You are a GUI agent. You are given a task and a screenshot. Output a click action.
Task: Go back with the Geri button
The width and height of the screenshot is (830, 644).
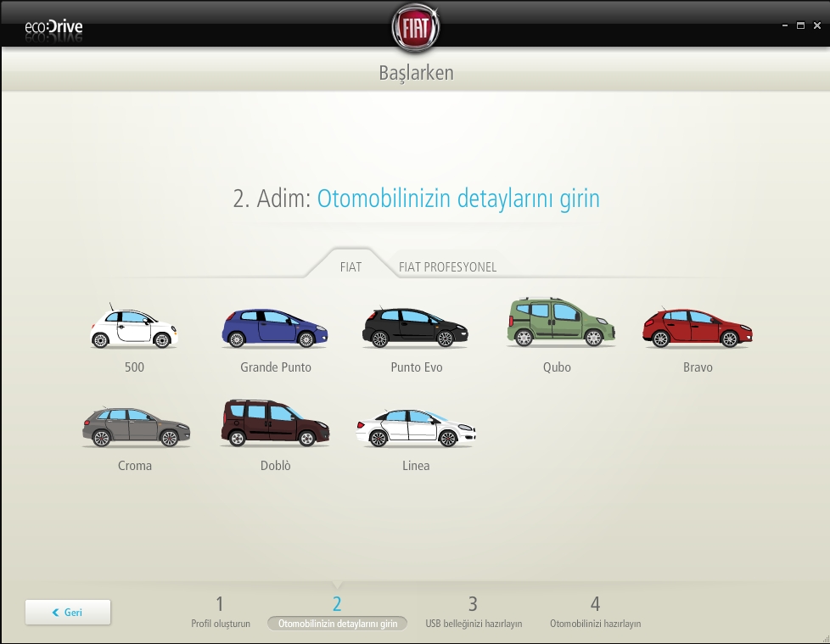[68, 613]
